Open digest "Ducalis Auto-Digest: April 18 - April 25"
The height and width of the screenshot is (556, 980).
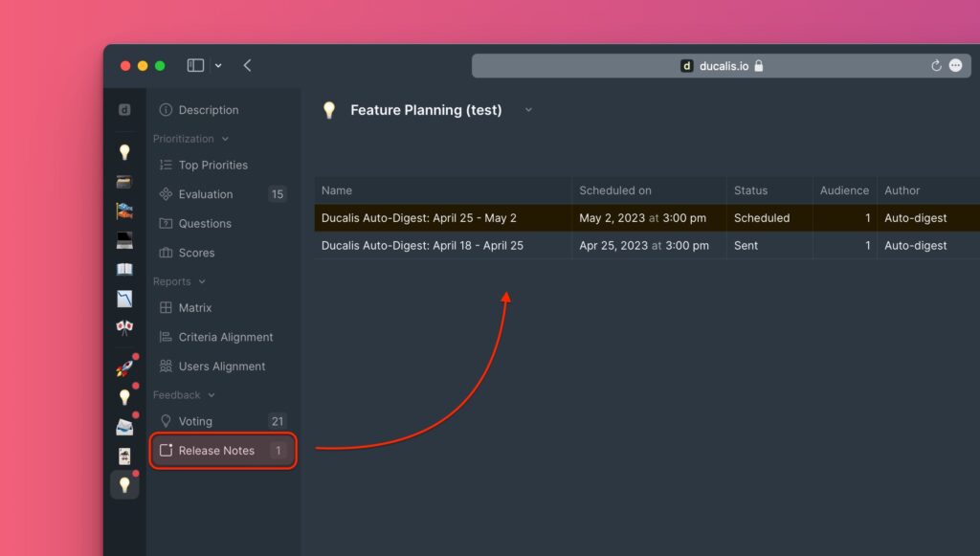[422, 246]
